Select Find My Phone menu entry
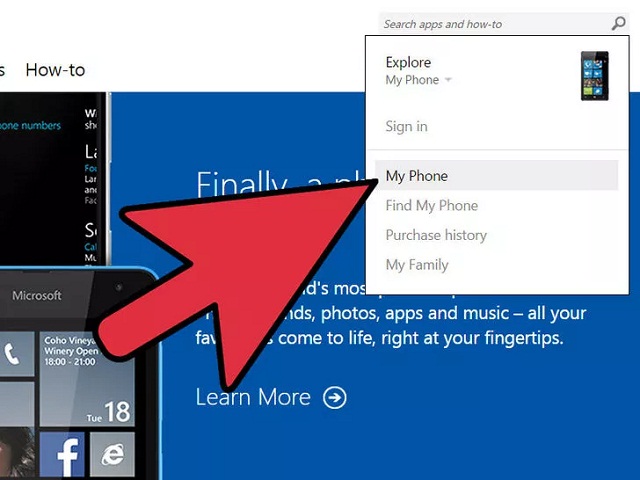This screenshot has width=640, height=480. pyautogui.click(x=431, y=205)
